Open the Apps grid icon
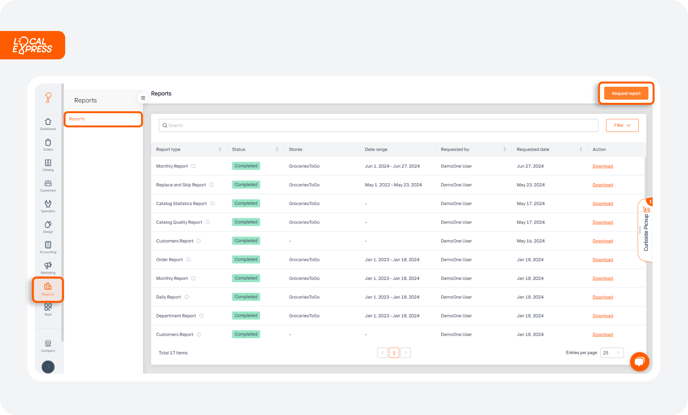Viewport: 688px width, 415px height. tap(48, 309)
